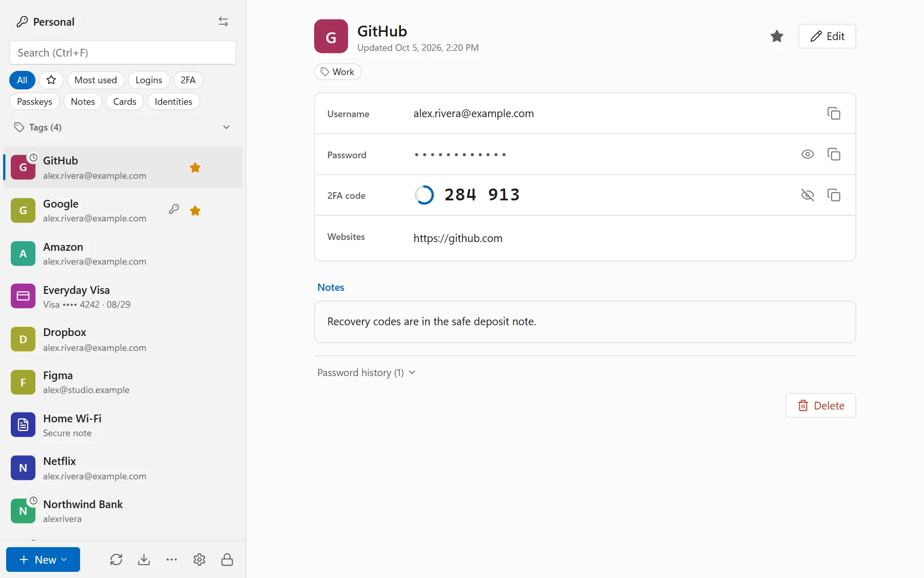Select the All filter chip

[x=22, y=80]
